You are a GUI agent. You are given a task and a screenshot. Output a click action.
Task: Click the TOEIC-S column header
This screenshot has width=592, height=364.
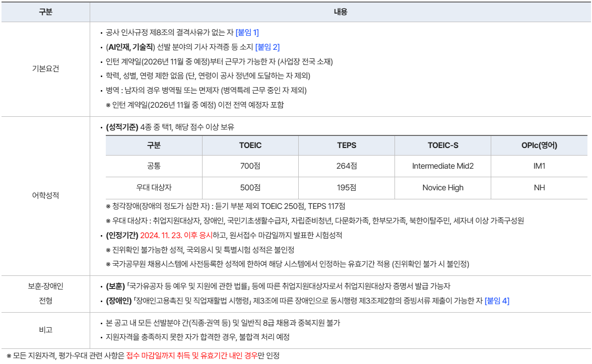point(443,145)
